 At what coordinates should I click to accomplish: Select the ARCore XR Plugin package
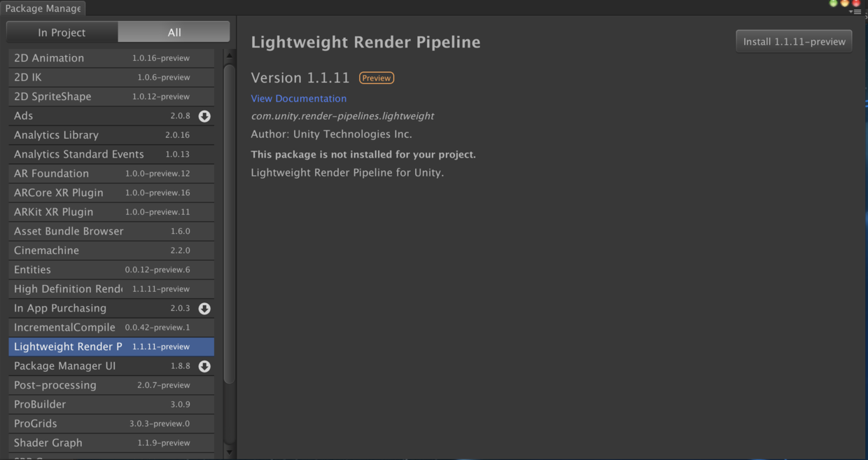(111, 193)
